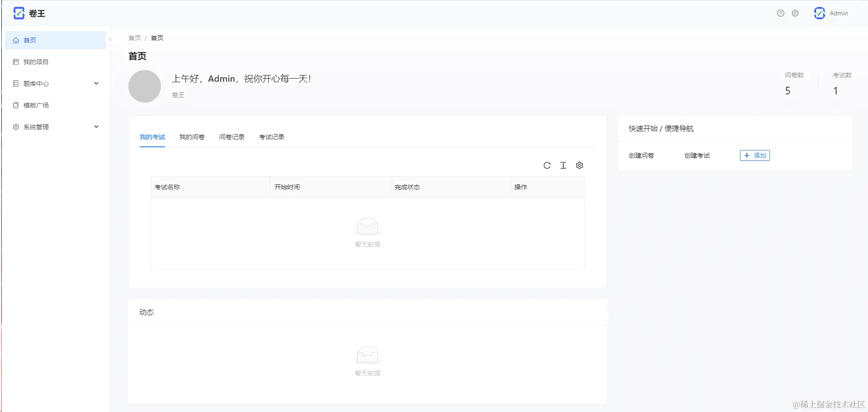Open the table column settings gear icon
This screenshot has height=412, width=868.
tap(580, 165)
